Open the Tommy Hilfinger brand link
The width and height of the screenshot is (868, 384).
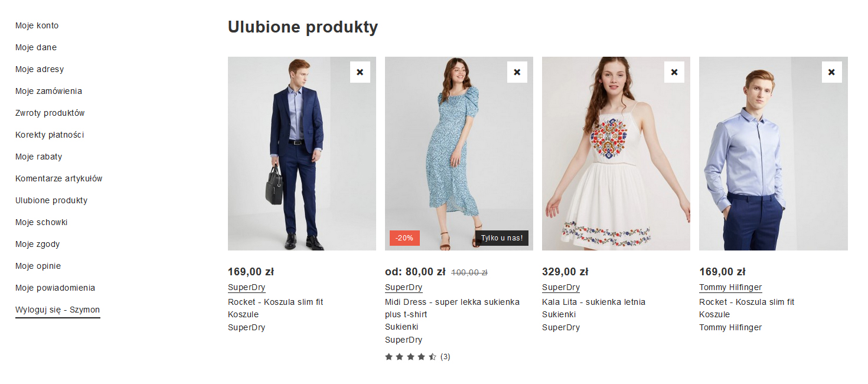[x=730, y=288]
